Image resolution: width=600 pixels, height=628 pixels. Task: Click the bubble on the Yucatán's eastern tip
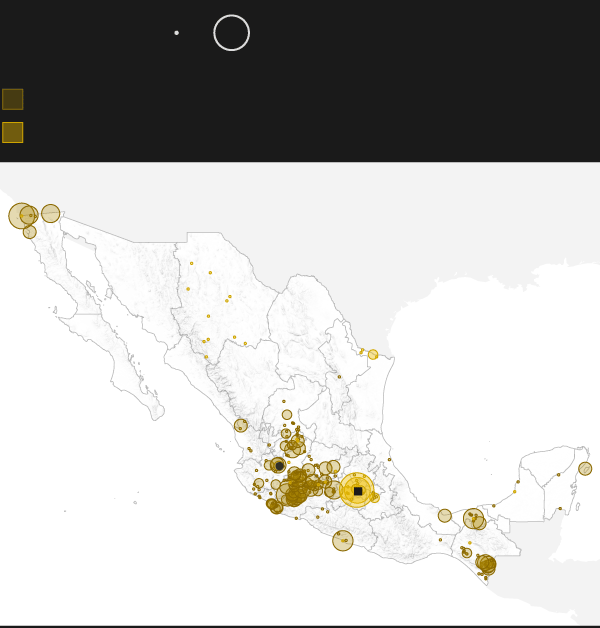pos(585,468)
